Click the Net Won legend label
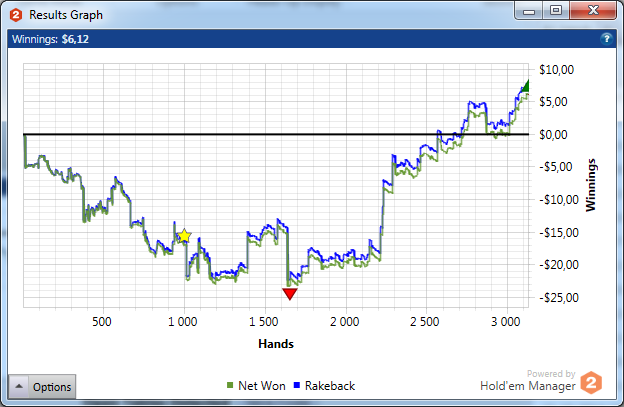The width and height of the screenshot is (624, 407). coord(261,386)
